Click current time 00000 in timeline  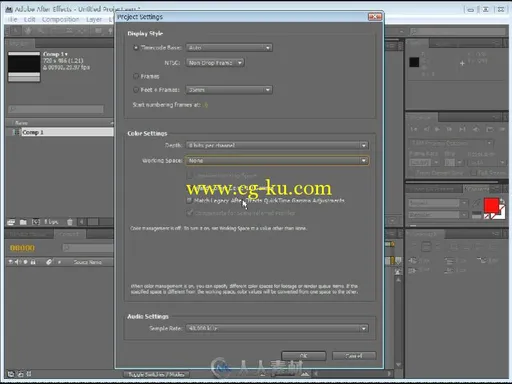(x=22, y=248)
